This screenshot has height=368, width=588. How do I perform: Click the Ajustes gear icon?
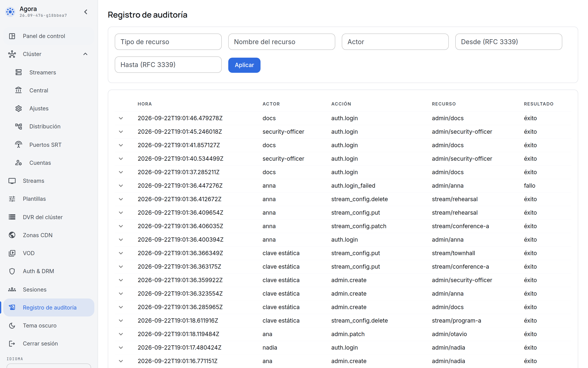(x=18, y=108)
